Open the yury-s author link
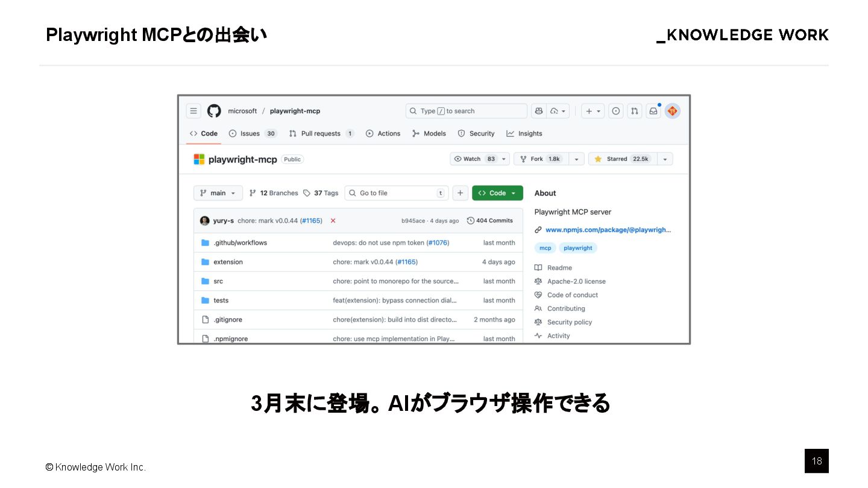The image size is (868, 488). [x=223, y=221]
